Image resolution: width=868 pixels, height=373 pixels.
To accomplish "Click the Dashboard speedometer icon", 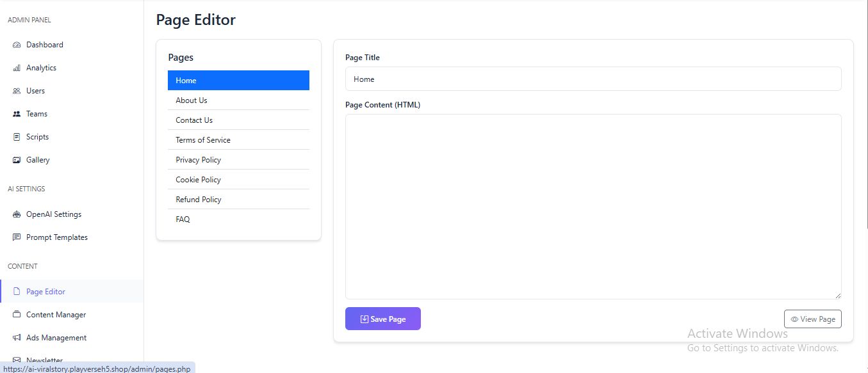I will pos(17,45).
